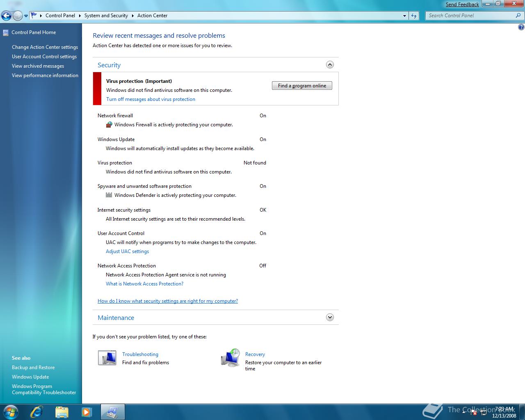The height and width of the screenshot is (420, 525).
Task: Open Adjust UAC settings link
Action: 127,251
